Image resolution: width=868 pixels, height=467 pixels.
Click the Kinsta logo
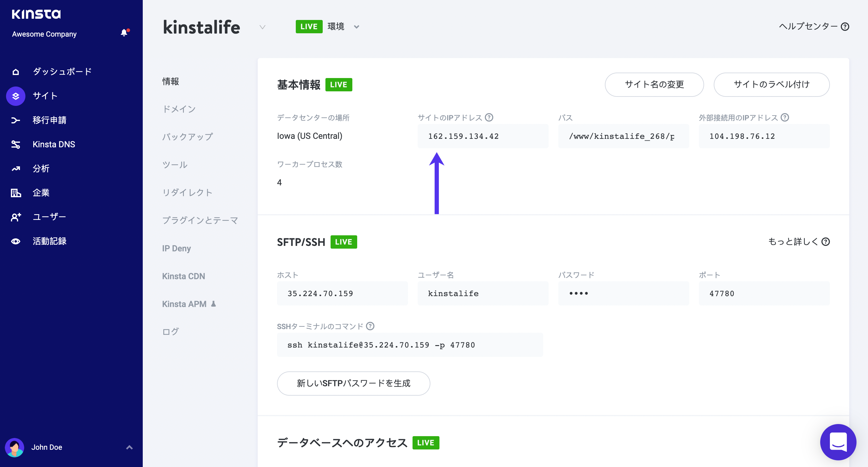click(36, 14)
